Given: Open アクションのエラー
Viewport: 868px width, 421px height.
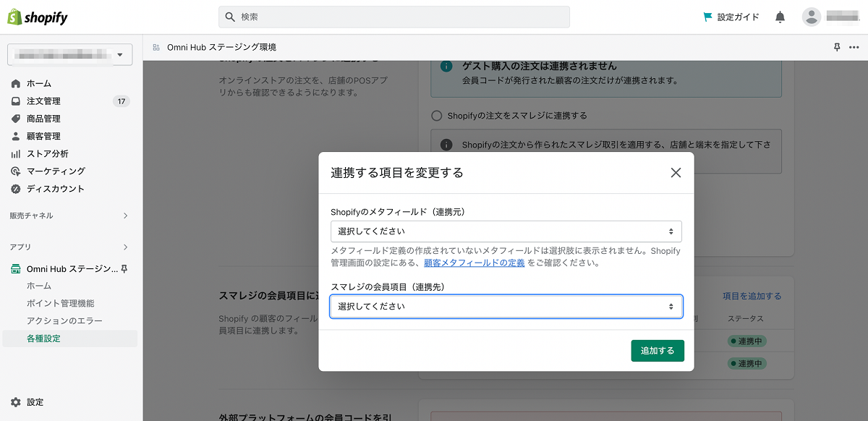Looking at the screenshot, I should [x=64, y=320].
